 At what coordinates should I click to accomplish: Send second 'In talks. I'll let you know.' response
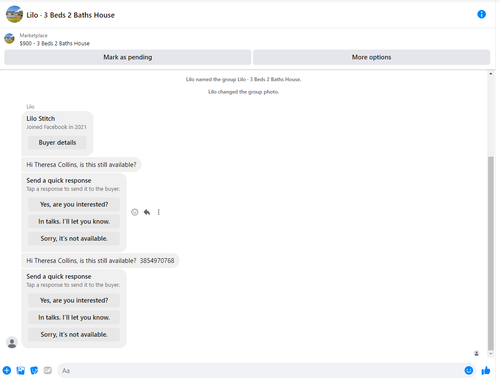click(74, 317)
